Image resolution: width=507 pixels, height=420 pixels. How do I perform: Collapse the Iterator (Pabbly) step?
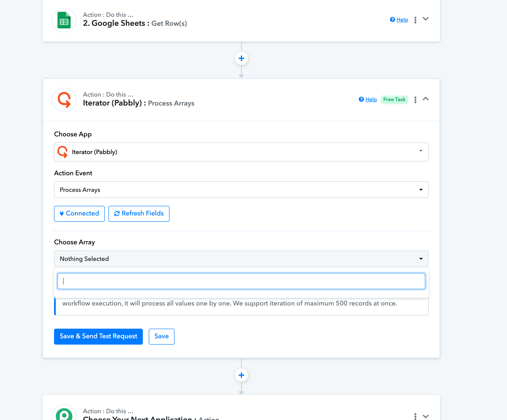(426, 99)
